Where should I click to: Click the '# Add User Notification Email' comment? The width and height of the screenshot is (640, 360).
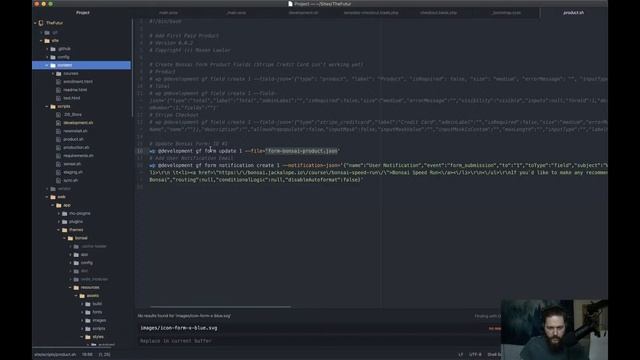tap(191, 158)
